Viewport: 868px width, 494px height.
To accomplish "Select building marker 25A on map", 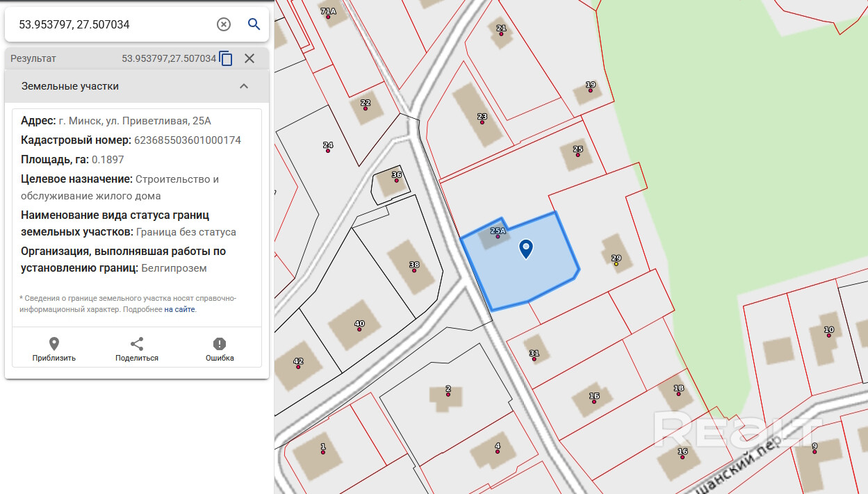I will pos(498,236).
